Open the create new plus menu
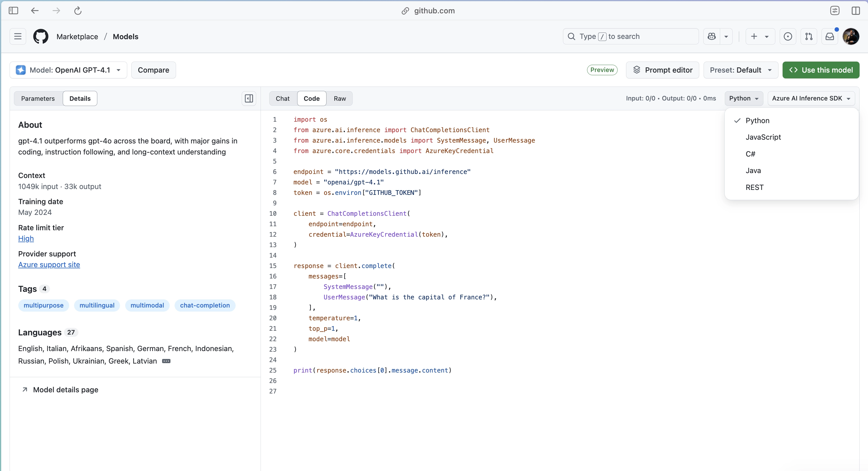The height and width of the screenshot is (471, 868). click(760, 36)
